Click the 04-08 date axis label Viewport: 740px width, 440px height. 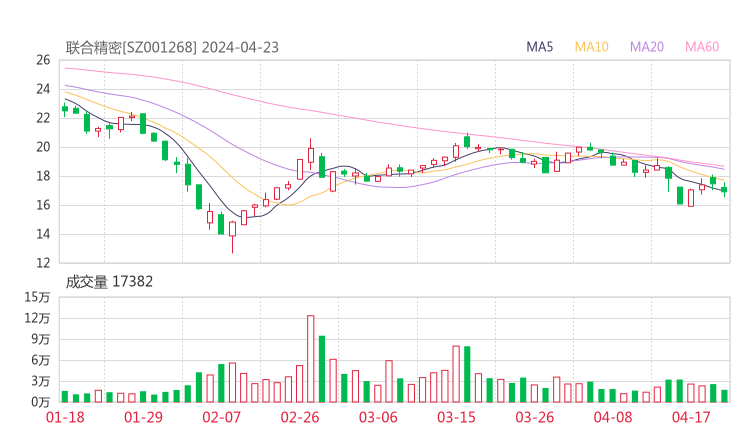[x=613, y=417]
